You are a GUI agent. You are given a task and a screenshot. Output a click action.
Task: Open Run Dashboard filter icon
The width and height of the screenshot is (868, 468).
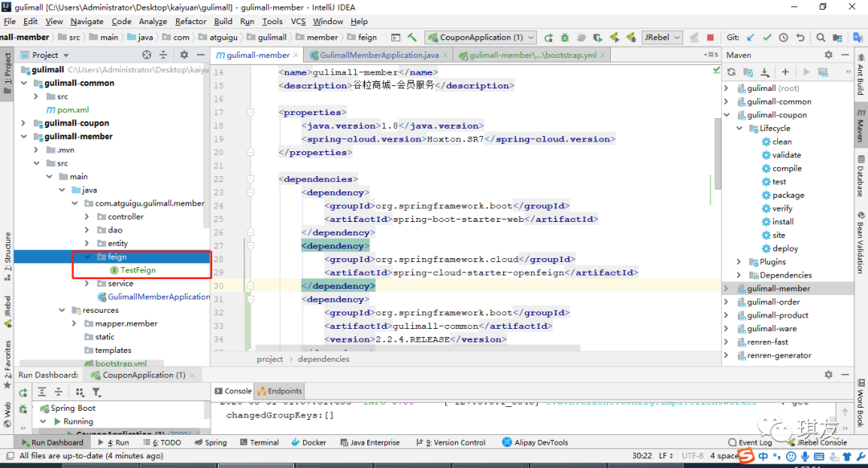(x=96, y=392)
